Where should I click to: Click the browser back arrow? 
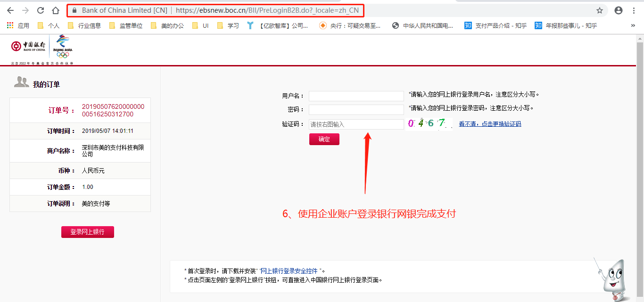click(x=10, y=10)
